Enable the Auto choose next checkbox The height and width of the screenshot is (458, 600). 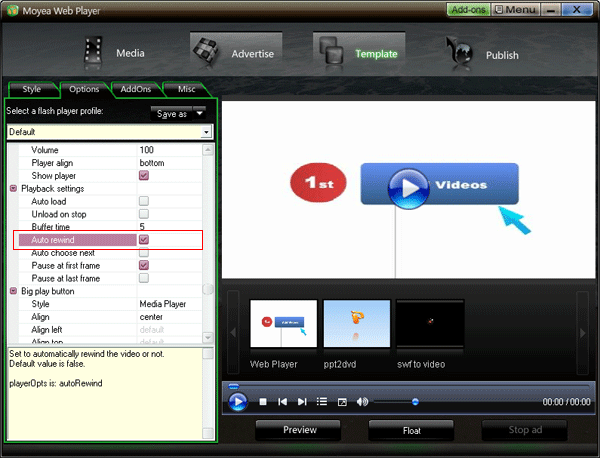pos(144,253)
